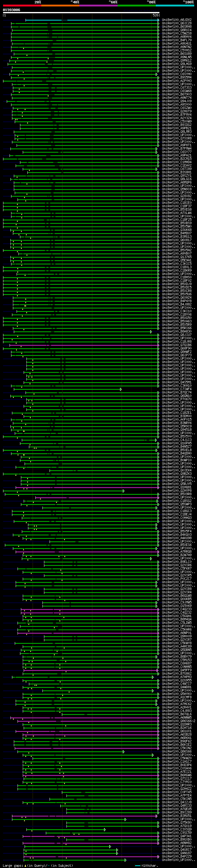Image resolution: width=197 pixels, height=868 pixels.
Task: Open hit UniRef100_B9I289
Action: pyautogui.click(x=177, y=812)
